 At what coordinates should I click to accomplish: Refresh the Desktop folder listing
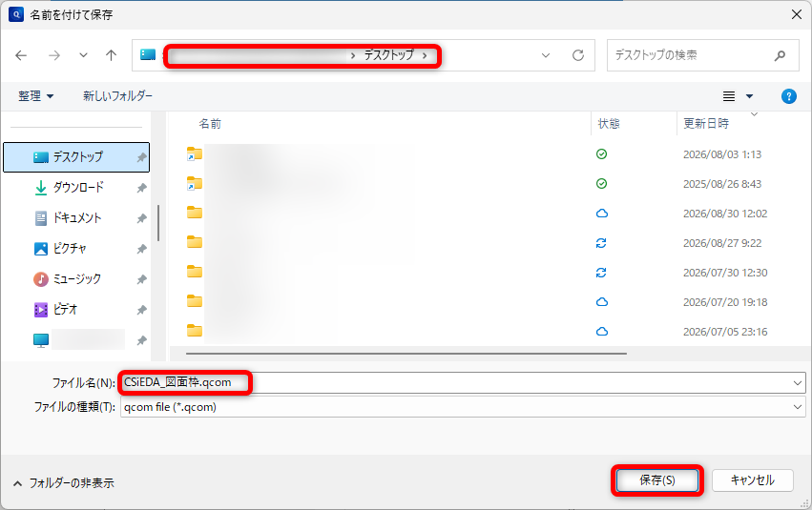pyautogui.click(x=578, y=55)
